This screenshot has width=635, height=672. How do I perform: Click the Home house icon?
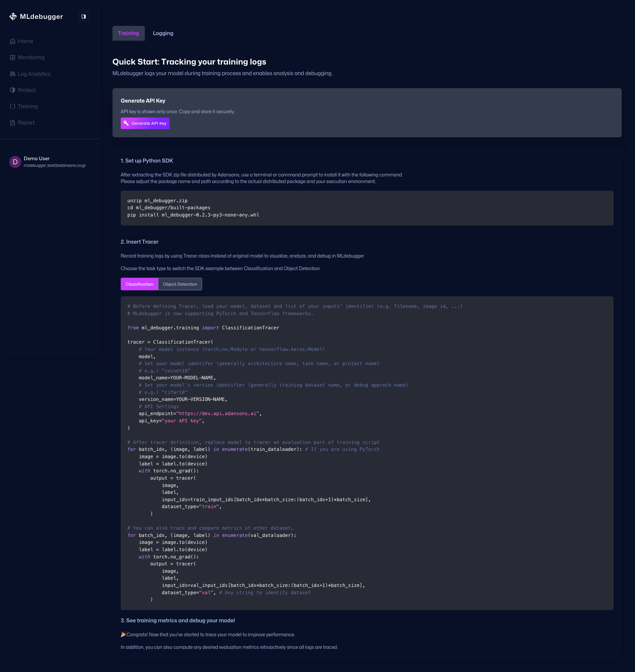click(x=13, y=41)
